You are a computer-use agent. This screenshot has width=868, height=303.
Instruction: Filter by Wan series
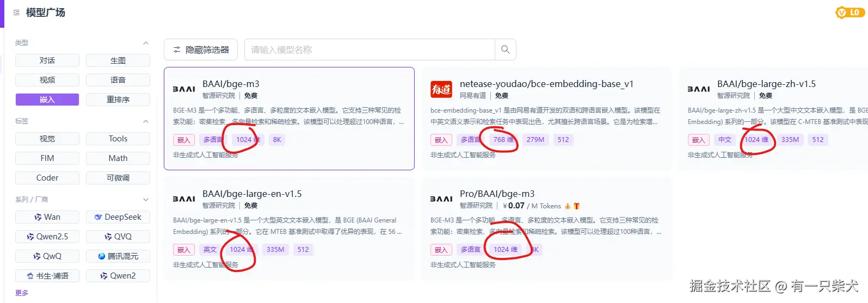[x=47, y=217]
